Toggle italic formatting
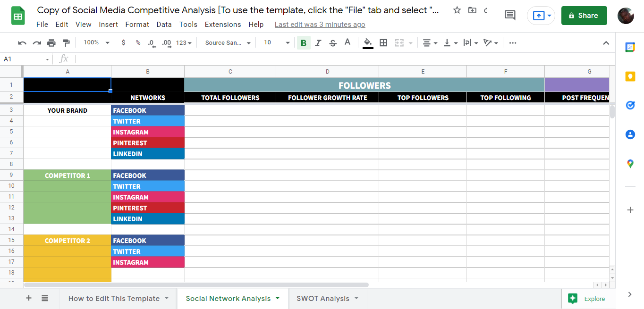This screenshot has height=309, width=644. point(318,42)
